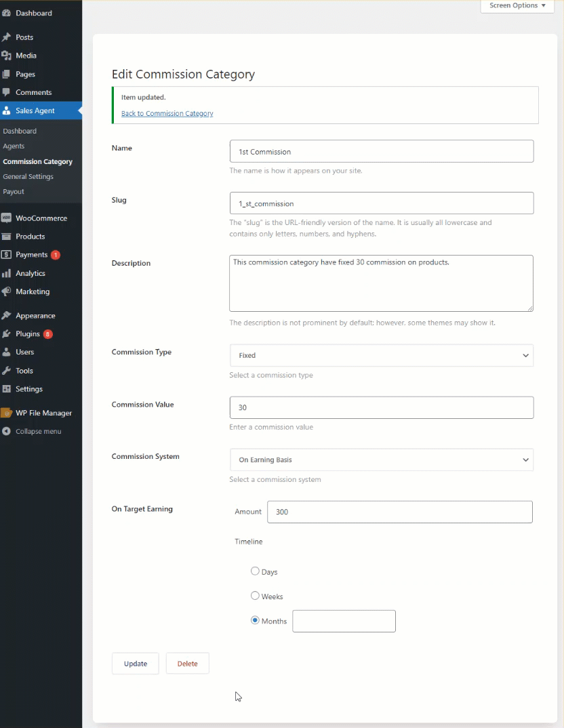
Task: Click the Marketing megaphone icon
Action: click(6, 291)
